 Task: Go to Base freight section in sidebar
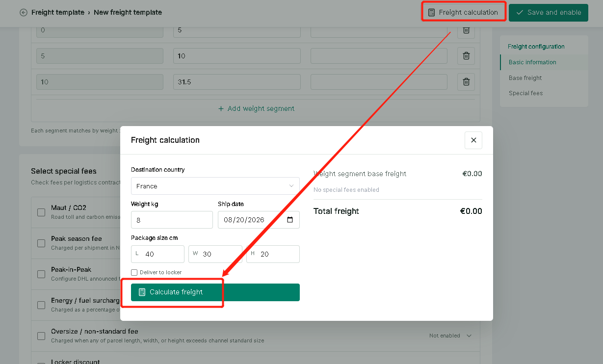(525, 78)
